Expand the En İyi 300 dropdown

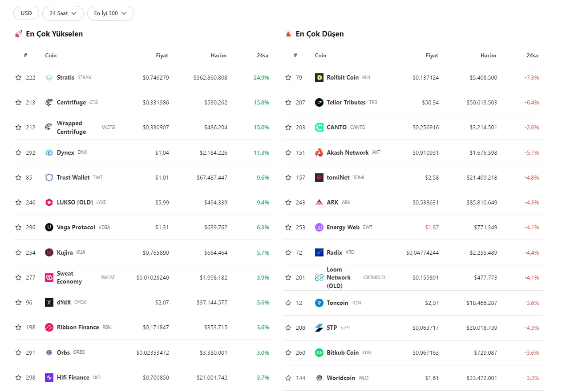[x=110, y=13]
